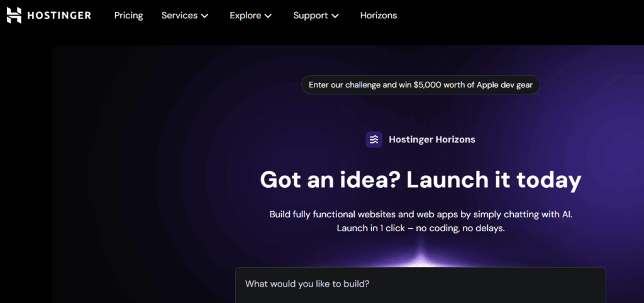Click the Hostinger Horizons product label
This screenshot has height=303, width=644.
pos(431,139)
